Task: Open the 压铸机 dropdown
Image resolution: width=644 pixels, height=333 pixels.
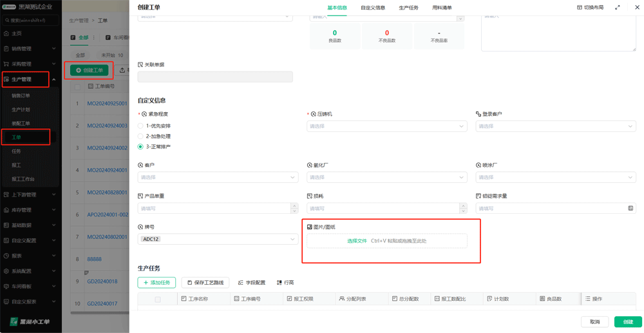Action: tap(387, 126)
